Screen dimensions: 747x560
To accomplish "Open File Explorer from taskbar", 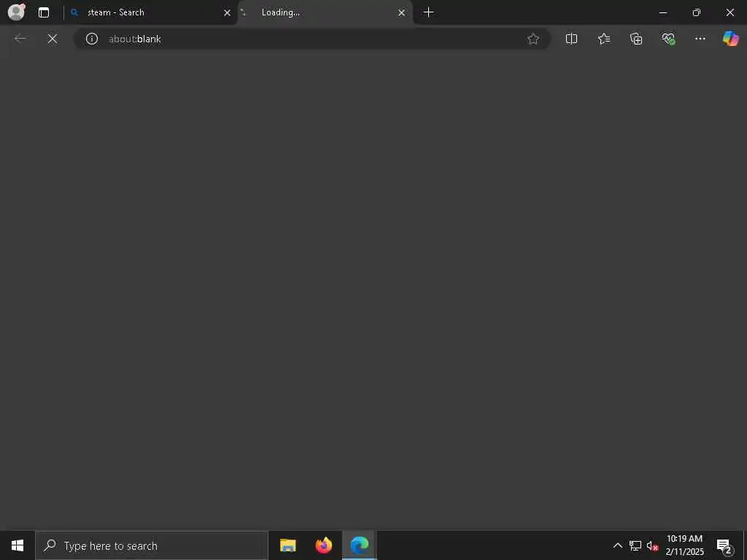I will coord(287,545).
